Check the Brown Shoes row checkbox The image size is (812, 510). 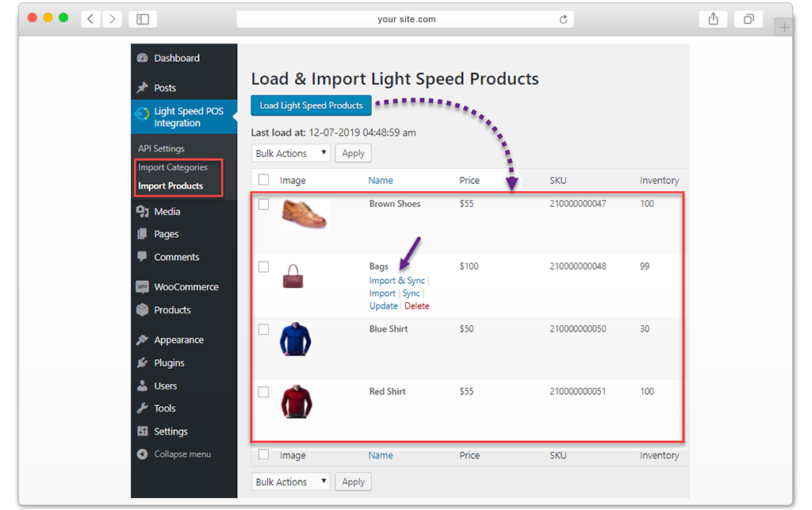point(263,204)
